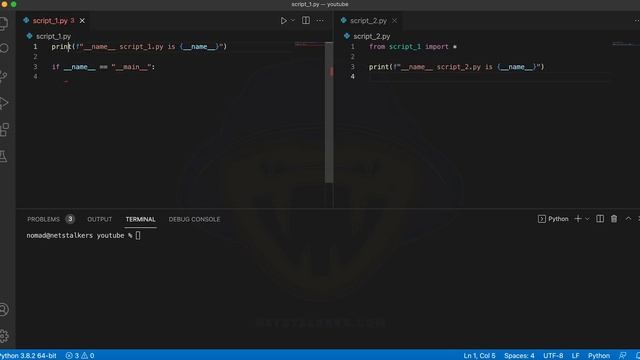The width and height of the screenshot is (640, 360).
Task: Click the feedback icon in status bar
Action: coord(622,356)
